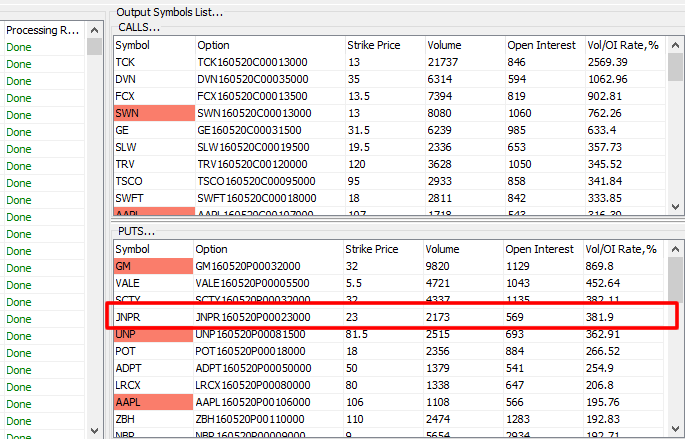
Task: Sort CALLS table by Strike Price header
Action: (x=385, y=45)
